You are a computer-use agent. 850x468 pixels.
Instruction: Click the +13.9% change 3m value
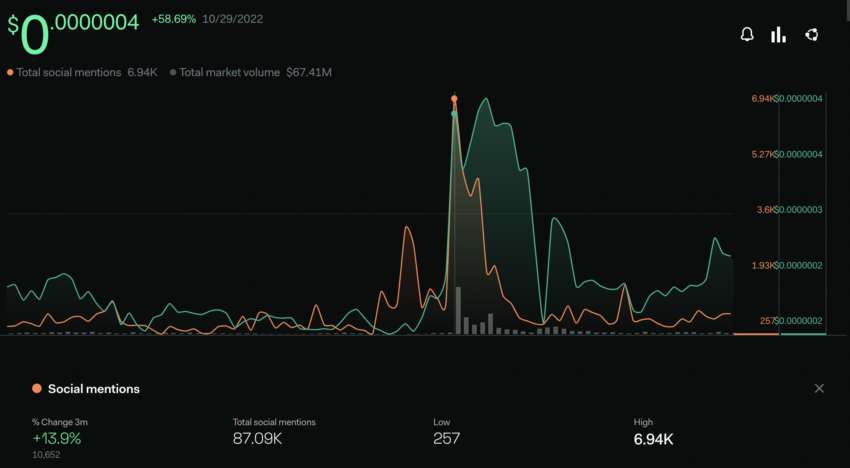click(56, 439)
